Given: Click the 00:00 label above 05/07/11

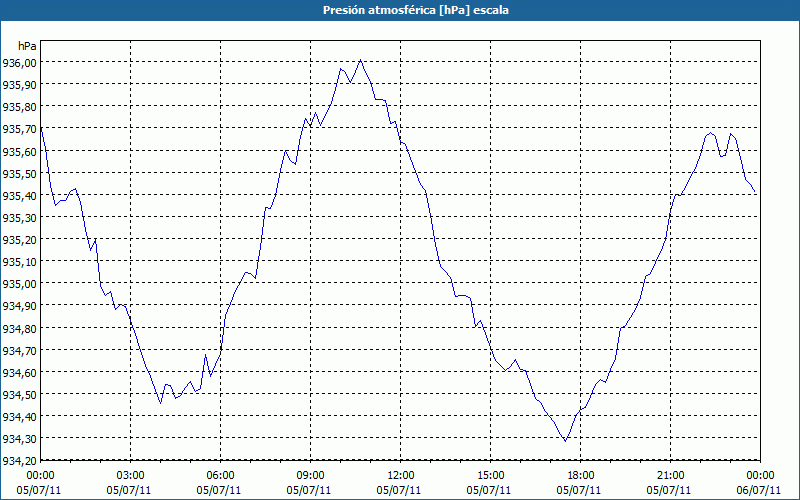Looking at the screenshot, I should pyautogui.click(x=40, y=476).
